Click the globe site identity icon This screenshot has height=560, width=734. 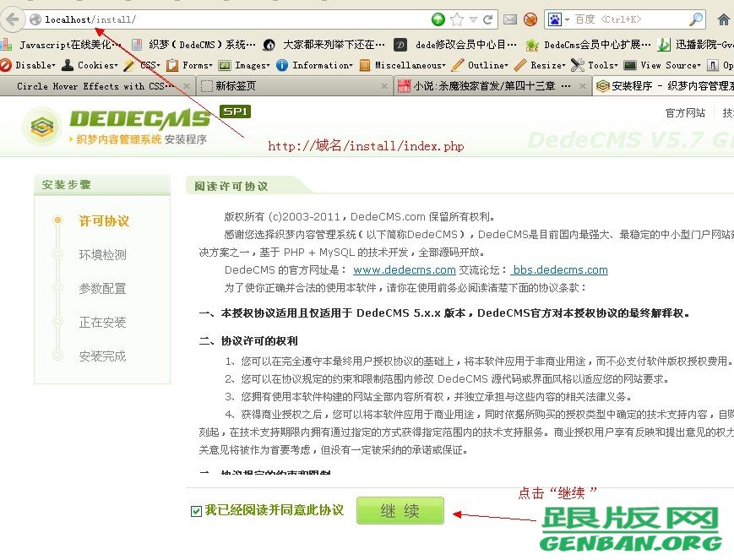pos(35,19)
